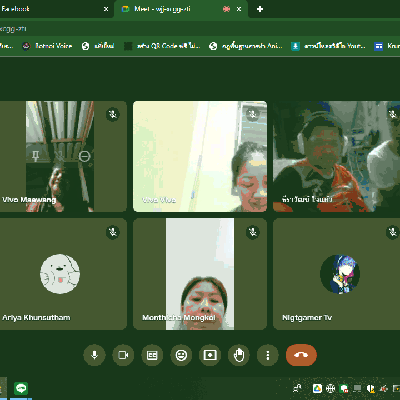Select the Monthicha Mongkol video tile

[200, 274]
